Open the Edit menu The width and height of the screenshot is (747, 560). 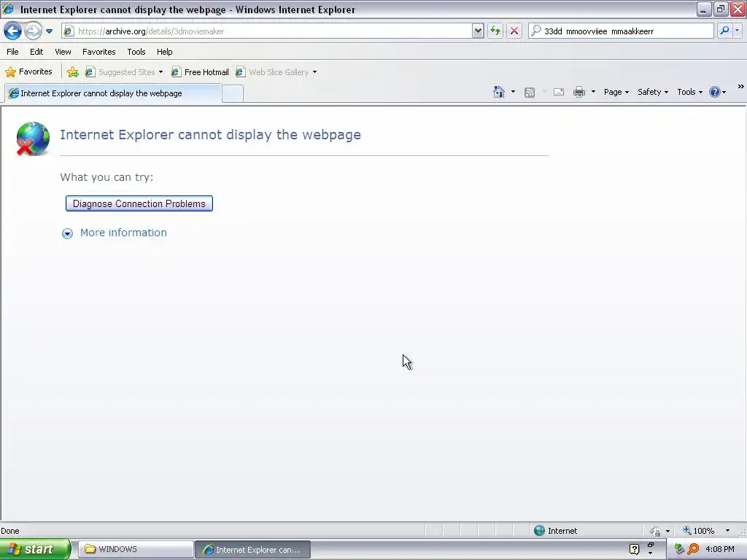[x=36, y=52]
